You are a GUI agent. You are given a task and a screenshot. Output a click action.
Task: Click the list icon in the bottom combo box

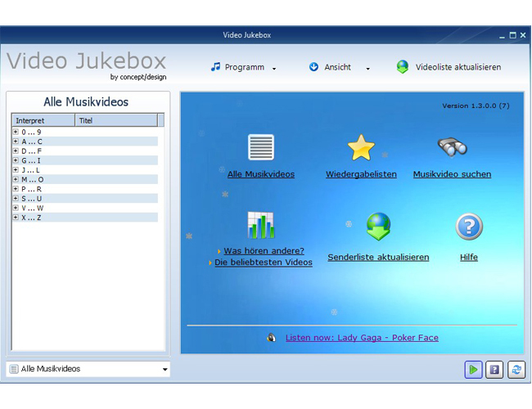tap(14, 369)
